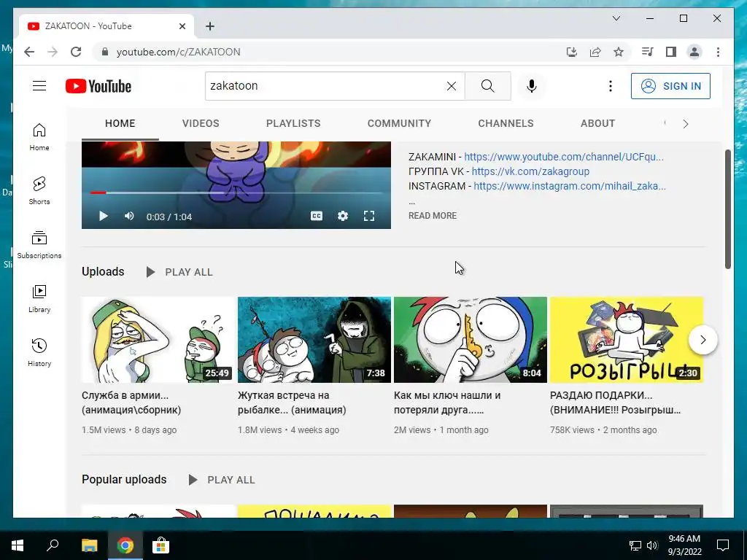Open Library in the left sidebar
Image resolution: width=747 pixels, height=560 pixels.
click(39, 298)
